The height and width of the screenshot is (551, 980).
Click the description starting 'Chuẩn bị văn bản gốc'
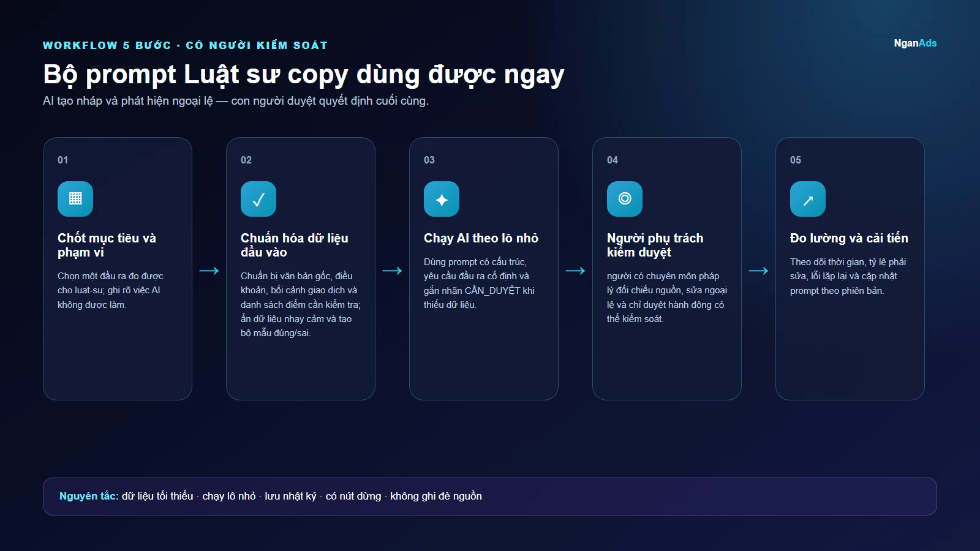(x=301, y=304)
